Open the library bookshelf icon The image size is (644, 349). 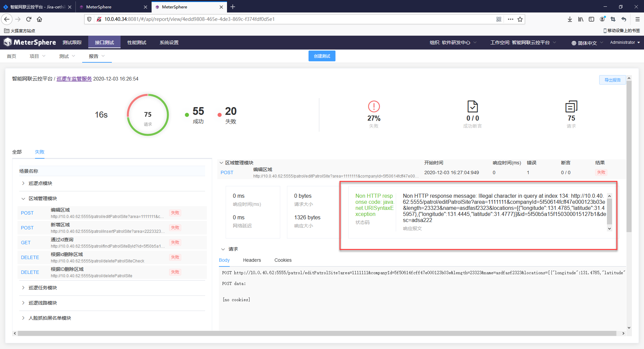(581, 19)
